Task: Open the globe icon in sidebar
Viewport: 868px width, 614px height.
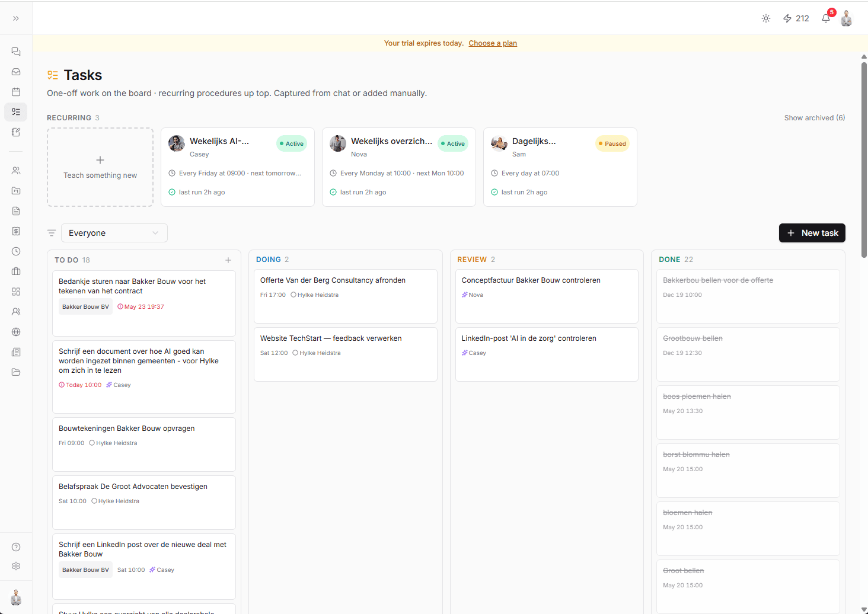Action: tap(16, 332)
